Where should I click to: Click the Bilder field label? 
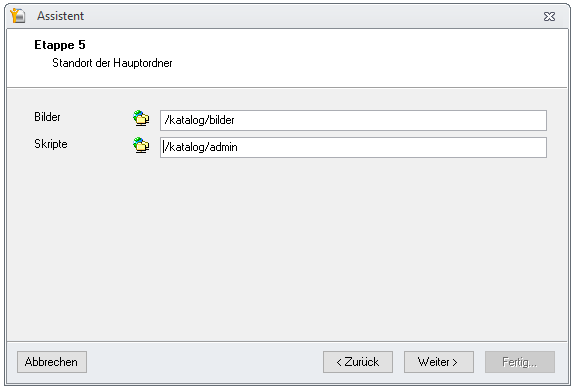point(47,117)
